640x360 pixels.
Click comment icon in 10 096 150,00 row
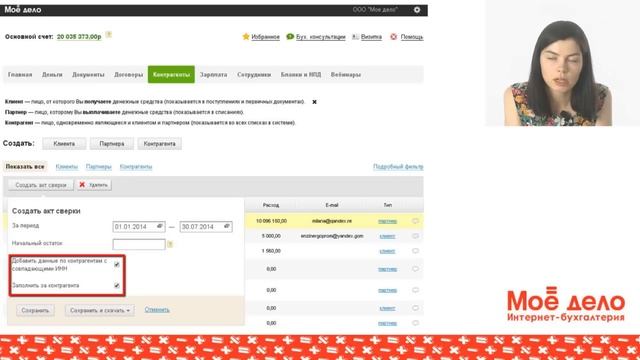[415, 221]
